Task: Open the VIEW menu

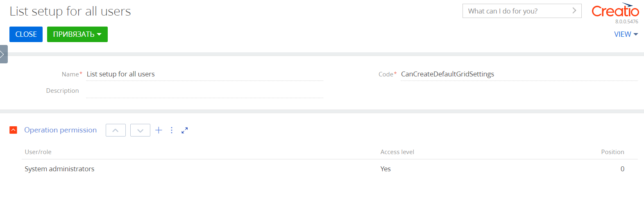Action: click(626, 34)
